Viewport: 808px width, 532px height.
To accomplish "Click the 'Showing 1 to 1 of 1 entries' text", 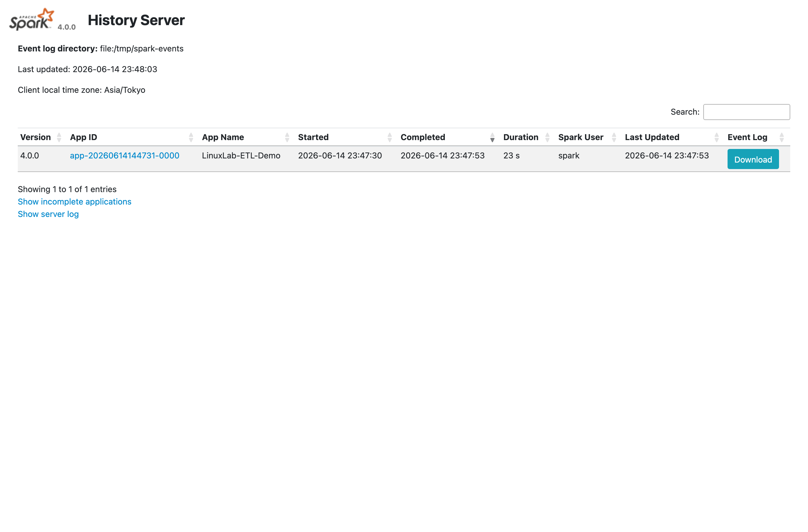I will click(67, 189).
